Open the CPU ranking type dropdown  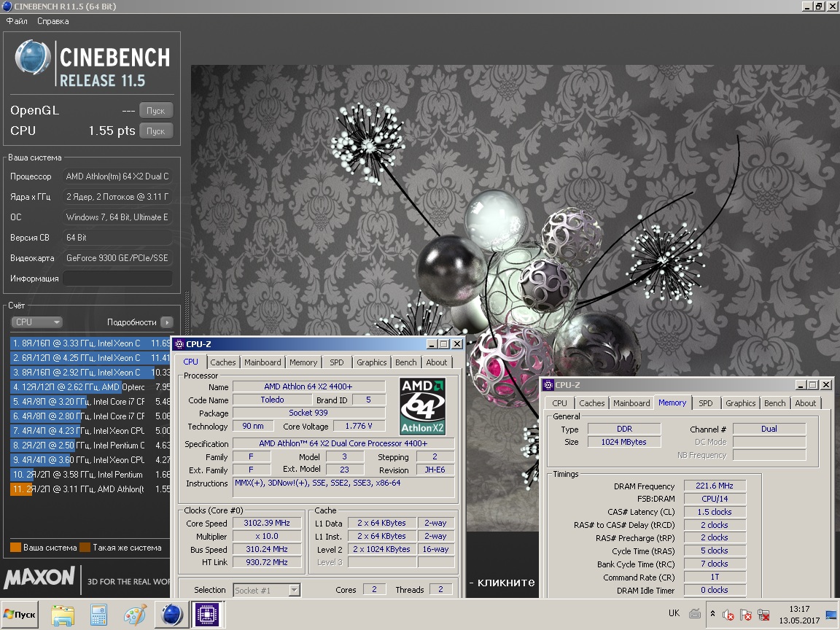37,322
